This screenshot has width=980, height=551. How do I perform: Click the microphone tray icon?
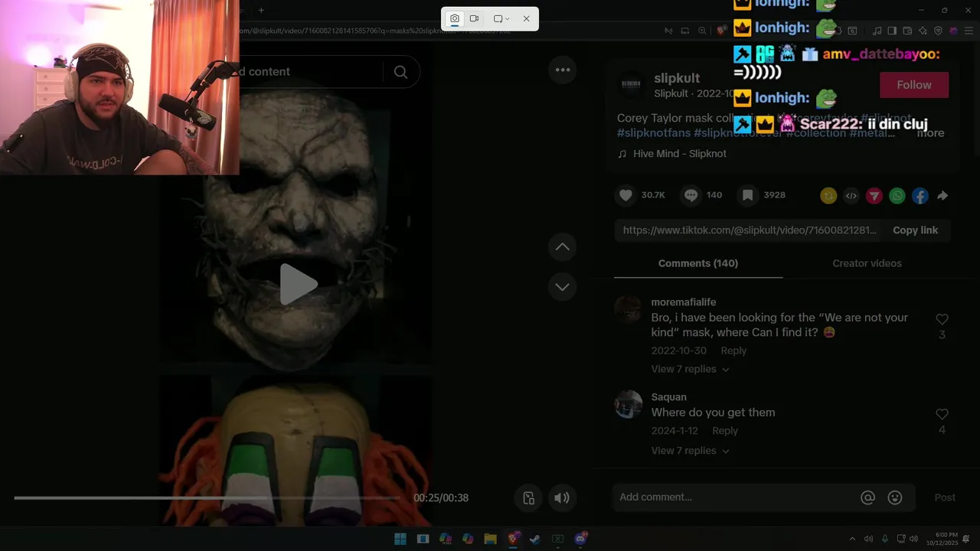click(x=885, y=539)
